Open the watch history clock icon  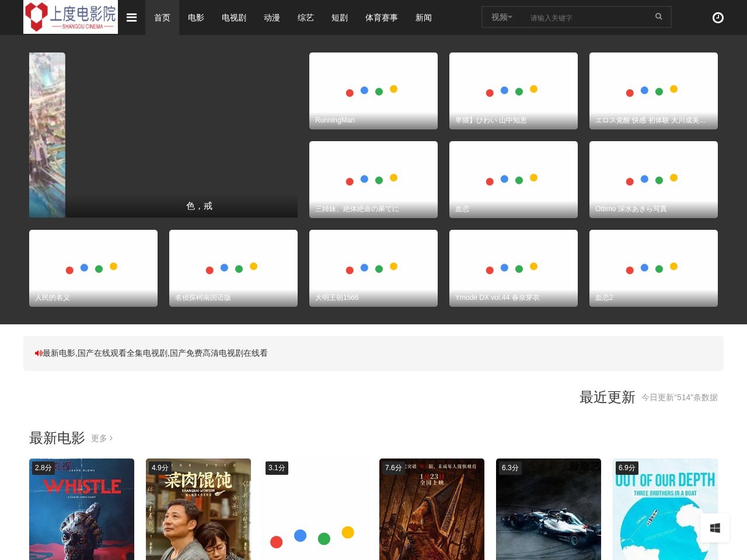[x=718, y=17]
